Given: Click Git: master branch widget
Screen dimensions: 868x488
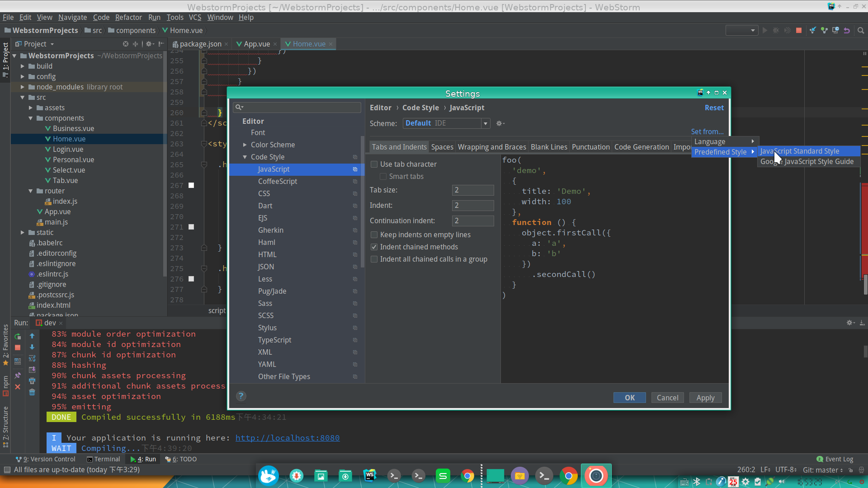Looking at the screenshot, I should tap(823, 470).
